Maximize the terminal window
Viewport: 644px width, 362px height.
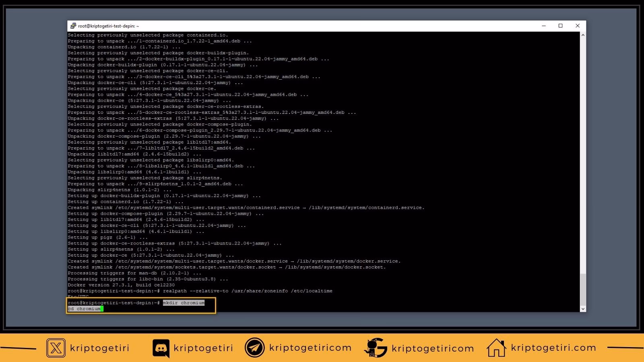(x=561, y=25)
